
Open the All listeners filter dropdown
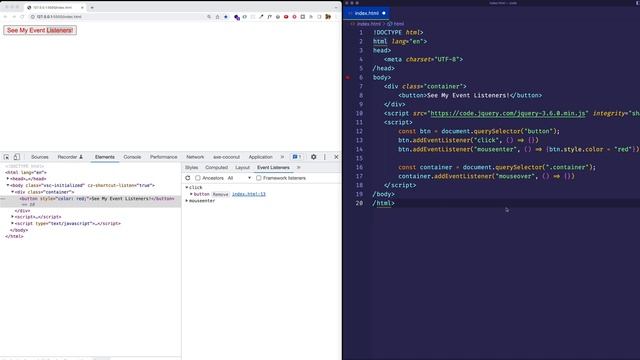click(239, 178)
